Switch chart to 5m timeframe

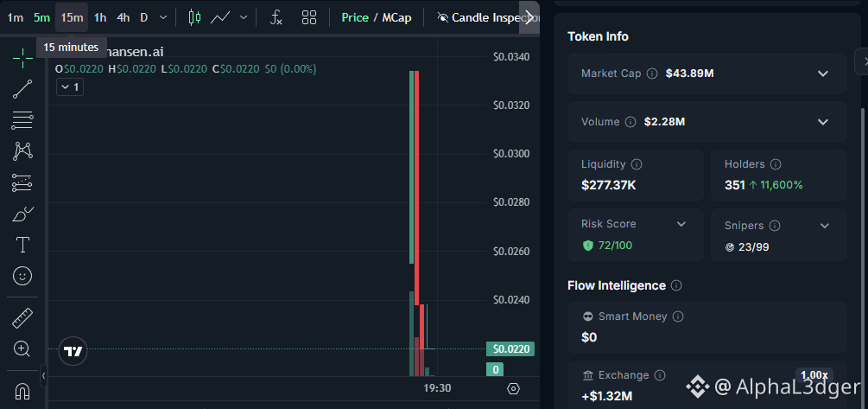coord(41,17)
